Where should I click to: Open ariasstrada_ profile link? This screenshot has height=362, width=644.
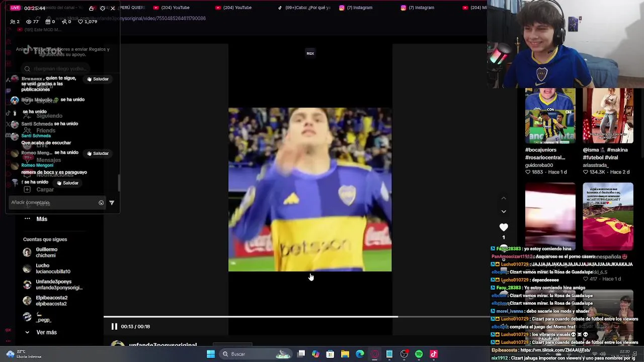tap(596, 165)
